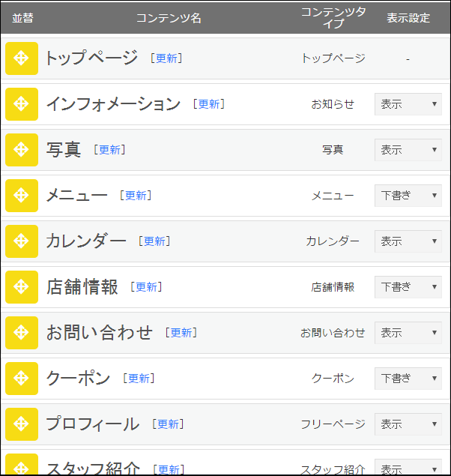Click the move handle icon for プロフィール
Image resolution: width=451 pixels, height=476 pixels.
[x=21, y=424]
